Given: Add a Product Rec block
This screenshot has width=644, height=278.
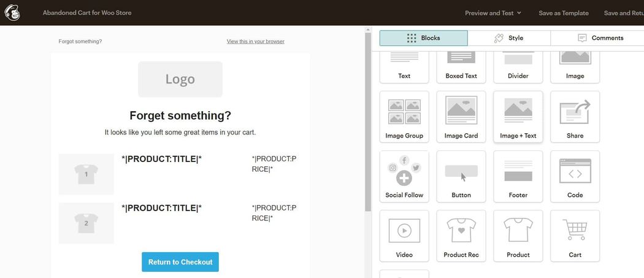Looking at the screenshot, I should (461, 236).
